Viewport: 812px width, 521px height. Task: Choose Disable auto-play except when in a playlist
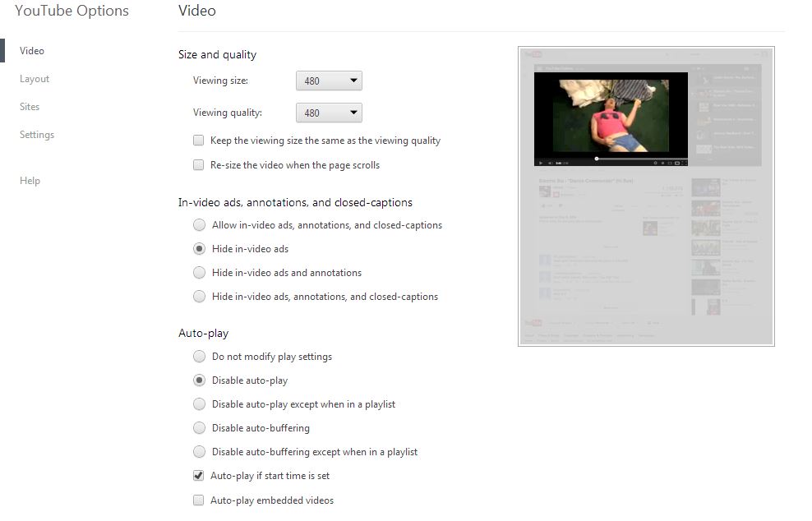point(200,404)
